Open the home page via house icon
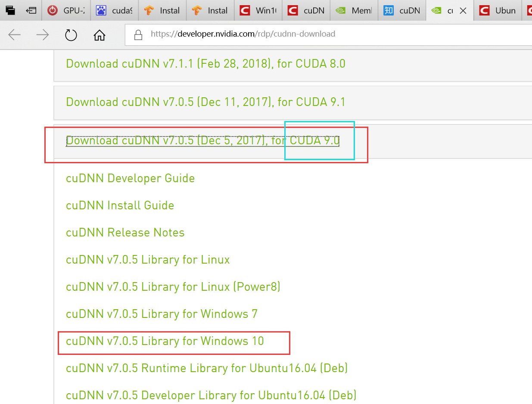Screen dimensions: 532x404 [100, 35]
